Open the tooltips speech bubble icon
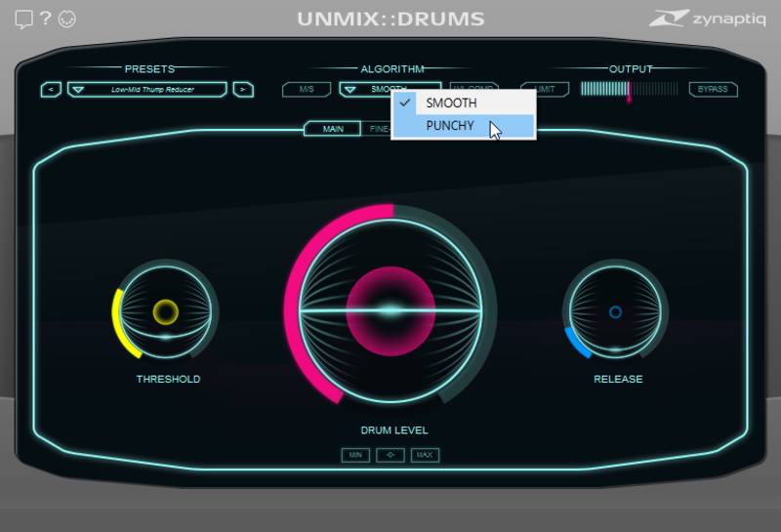Screen dimensions: 781x532 pos(23,20)
